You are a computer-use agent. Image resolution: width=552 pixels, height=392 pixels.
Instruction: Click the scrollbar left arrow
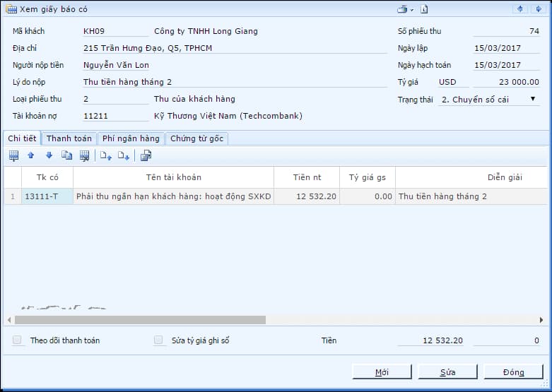[9, 320]
